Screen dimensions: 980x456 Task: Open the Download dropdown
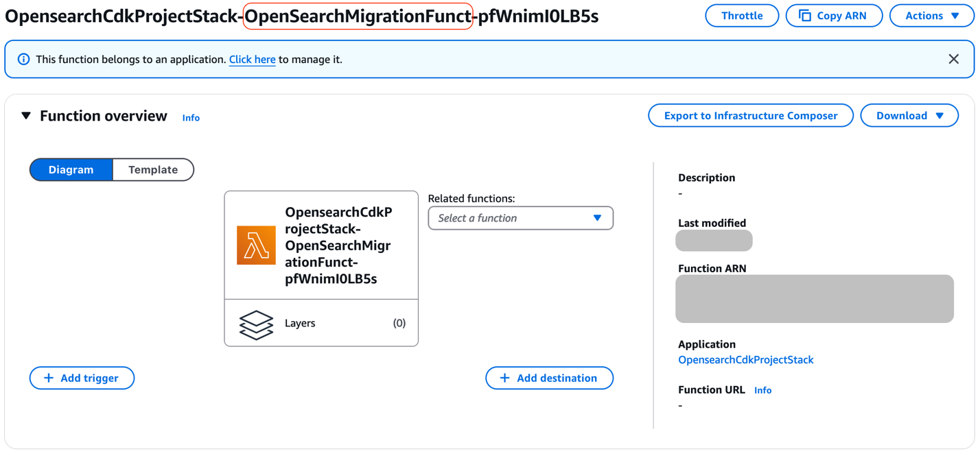coord(909,116)
